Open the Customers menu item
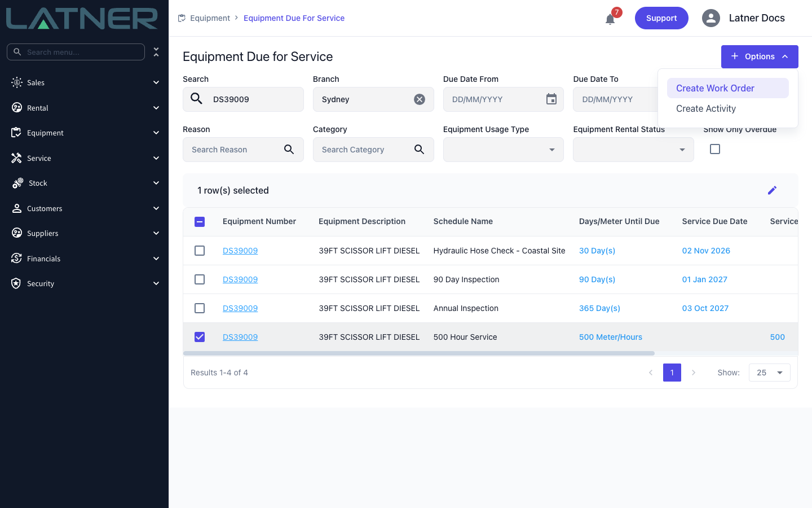The width and height of the screenshot is (812, 508). [x=85, y=208]
